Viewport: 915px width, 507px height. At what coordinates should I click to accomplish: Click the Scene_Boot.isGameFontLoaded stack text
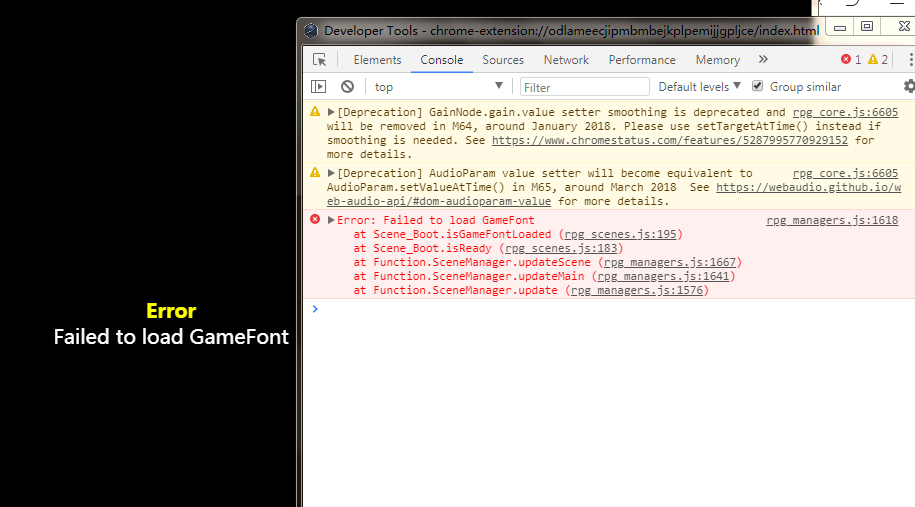462,235
